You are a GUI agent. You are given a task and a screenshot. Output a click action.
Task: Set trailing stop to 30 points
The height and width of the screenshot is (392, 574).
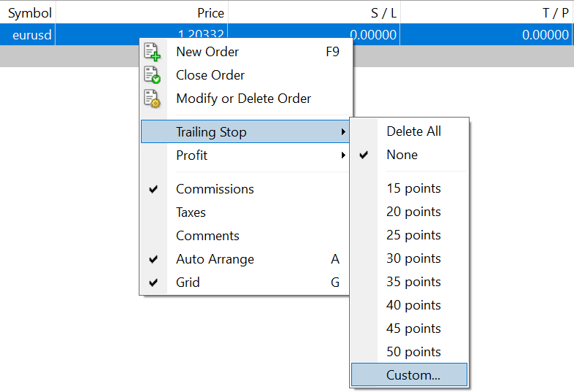coord(409,258)
